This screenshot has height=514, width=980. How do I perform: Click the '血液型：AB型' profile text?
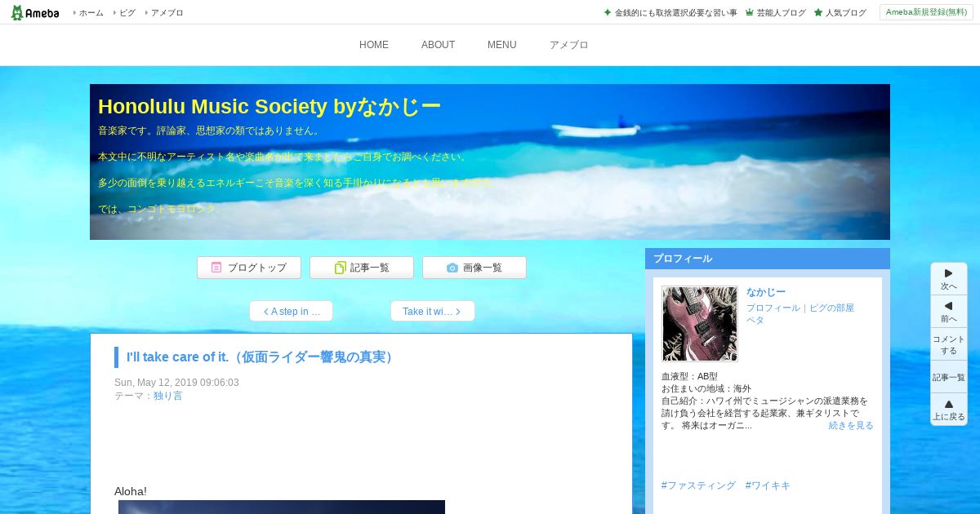(x=689, y=377)
